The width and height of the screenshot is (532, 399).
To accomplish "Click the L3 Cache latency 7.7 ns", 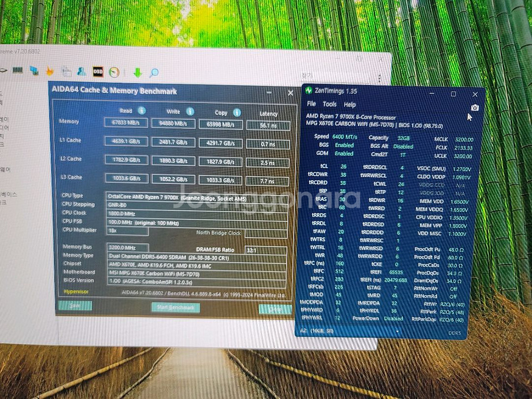I will pyautogui.click(x=268, y=181).
